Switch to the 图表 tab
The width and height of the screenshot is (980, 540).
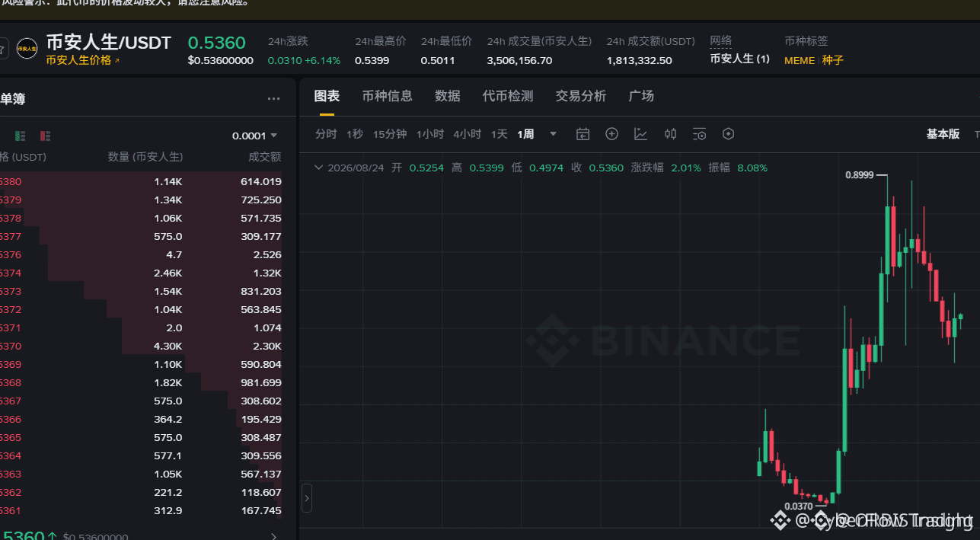point(327,96)
